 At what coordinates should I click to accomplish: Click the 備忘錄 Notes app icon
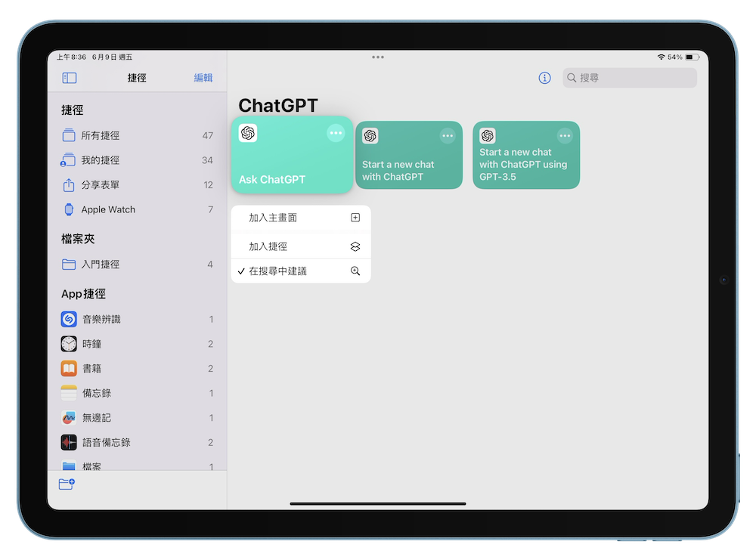point(69,393)
